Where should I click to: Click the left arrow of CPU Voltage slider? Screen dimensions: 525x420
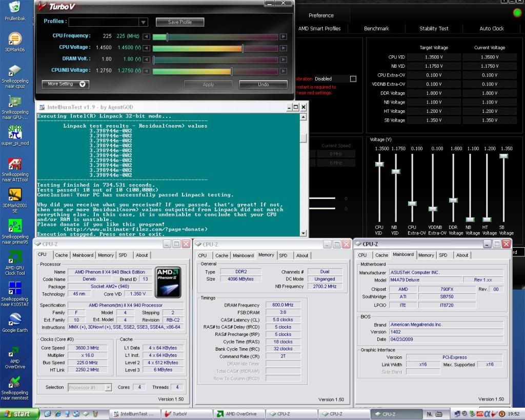[x=146, y=48]
